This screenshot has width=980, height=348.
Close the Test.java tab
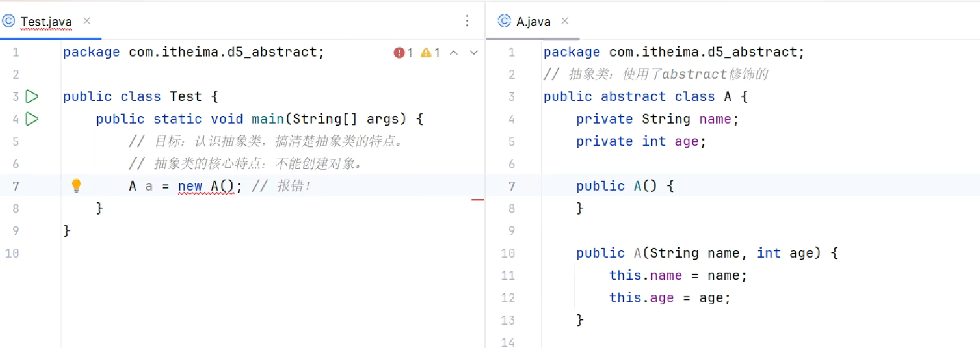87,21
